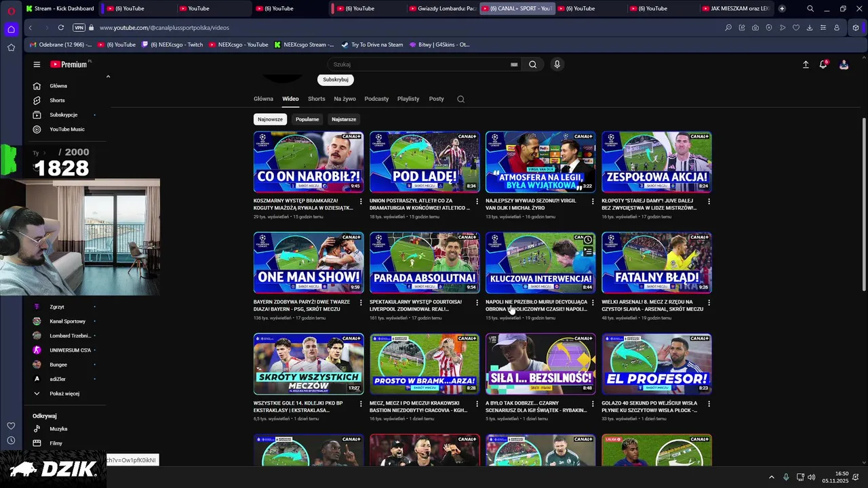Open the bookmarks star in Opera sidebar
This screenshot has width=868, height=488.
(x=11, y=47)
